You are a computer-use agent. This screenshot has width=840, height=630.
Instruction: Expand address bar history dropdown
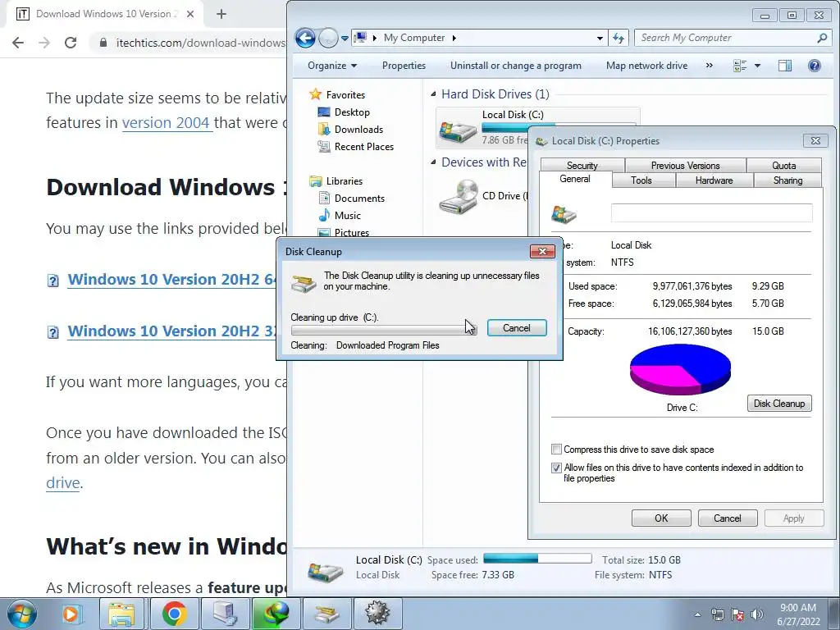pyautogui.click(x=600, y=38)
